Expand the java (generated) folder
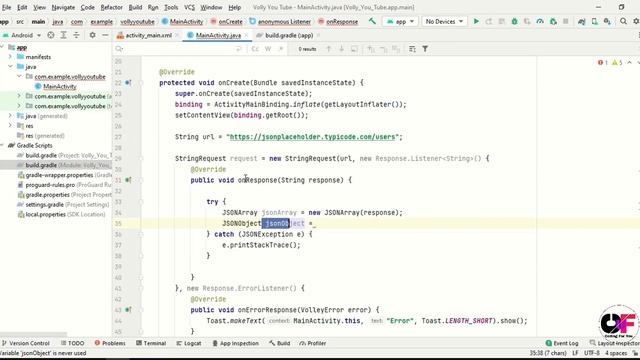 pyautogui.click(x=11, y=116)
